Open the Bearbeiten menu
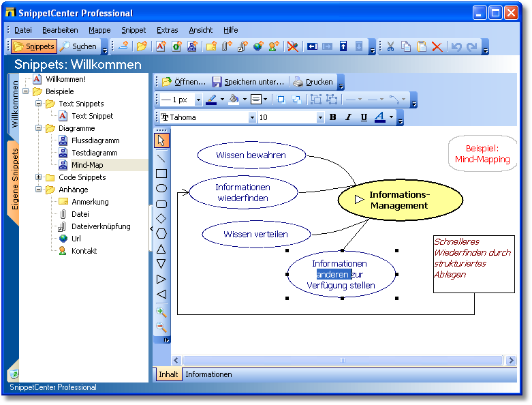Viewport: 532px width, 405px height. 60,30
